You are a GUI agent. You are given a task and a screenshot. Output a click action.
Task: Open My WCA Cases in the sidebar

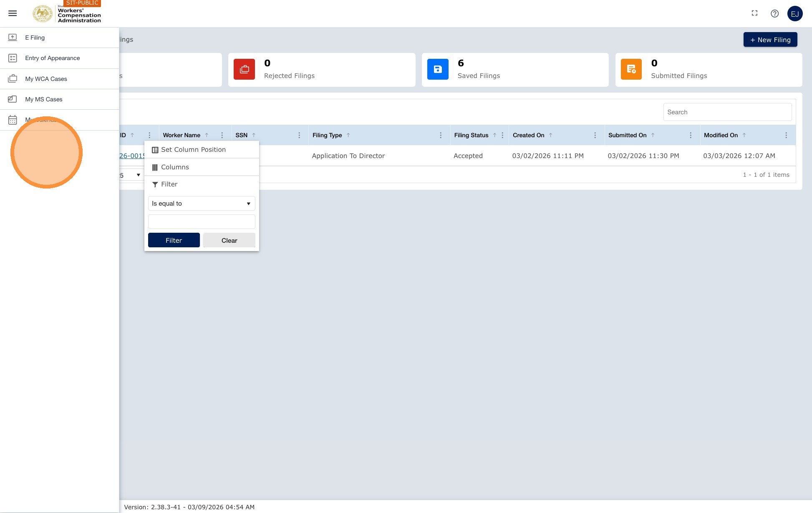[59, 79]
